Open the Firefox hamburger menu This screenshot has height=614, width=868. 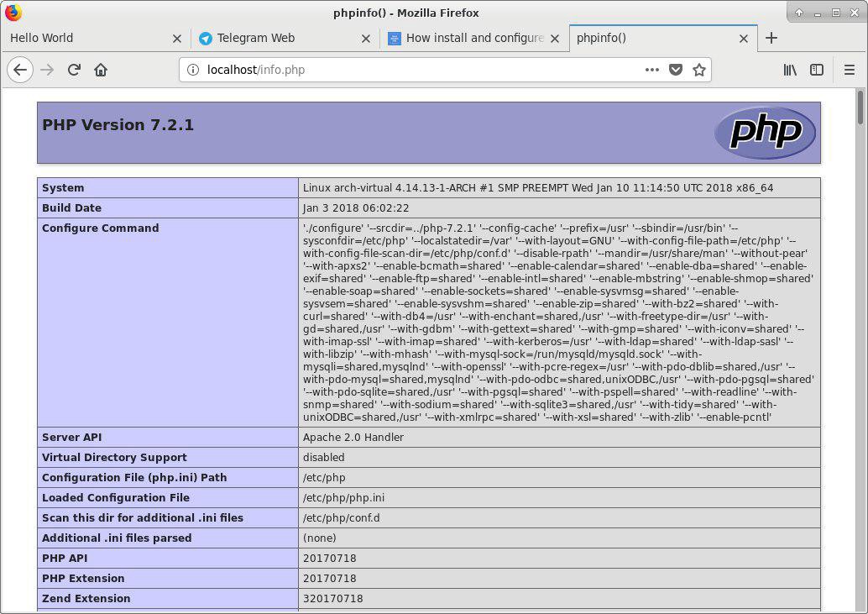click(850, 70)
